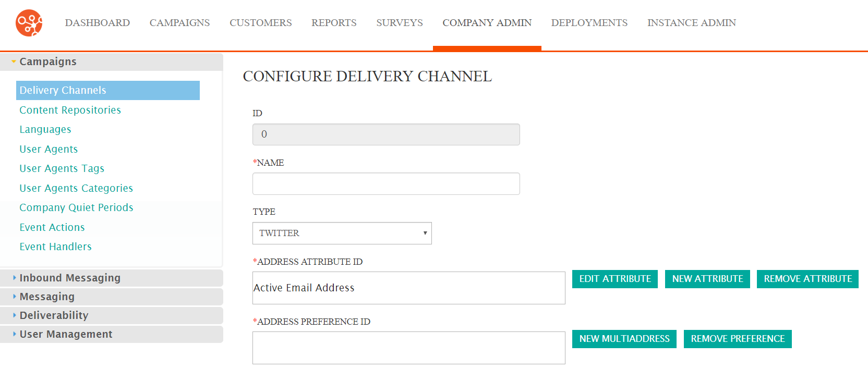Screen dimensions: 868x369
Task: Click the Address Preference ID list box
Action: tap(409, 348)
